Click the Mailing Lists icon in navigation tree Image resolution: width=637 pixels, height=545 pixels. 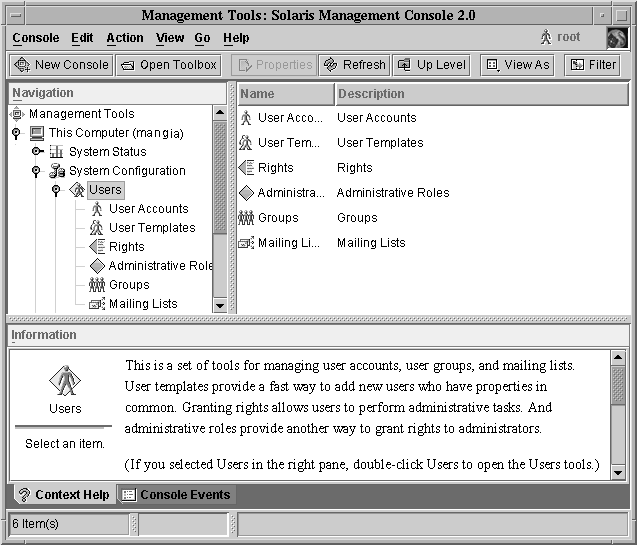point(97,304)
